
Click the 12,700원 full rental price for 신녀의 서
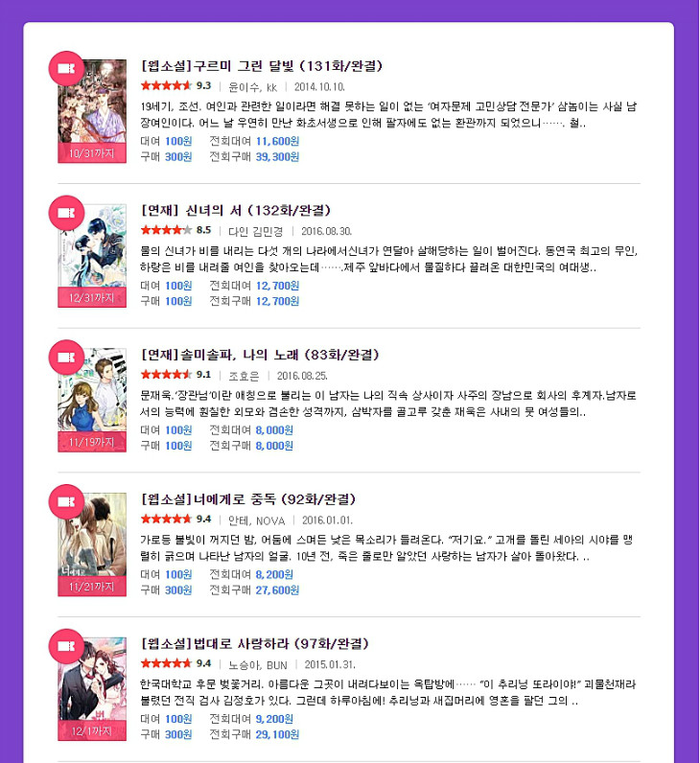pyautogui.click(x=277, y=286)
